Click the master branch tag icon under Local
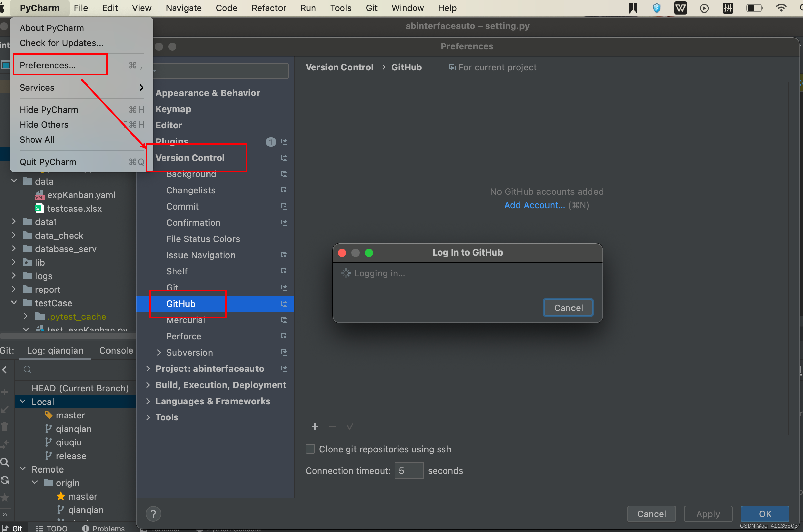This screenshot has width=803, height=532. pos(49,415)
